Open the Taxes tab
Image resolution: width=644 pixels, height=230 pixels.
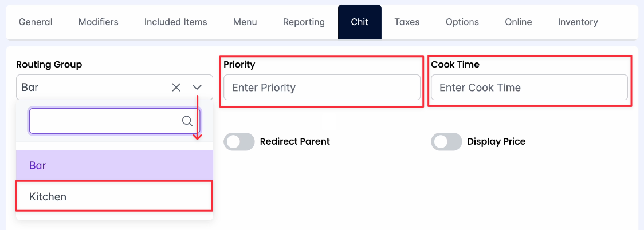[407, 22]
